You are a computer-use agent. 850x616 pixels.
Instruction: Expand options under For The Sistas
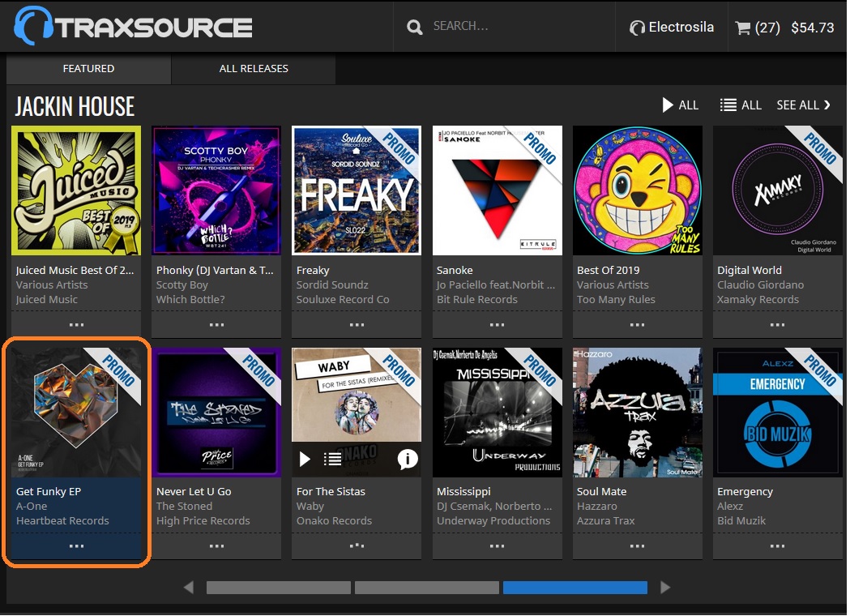(x=357, y=546)
